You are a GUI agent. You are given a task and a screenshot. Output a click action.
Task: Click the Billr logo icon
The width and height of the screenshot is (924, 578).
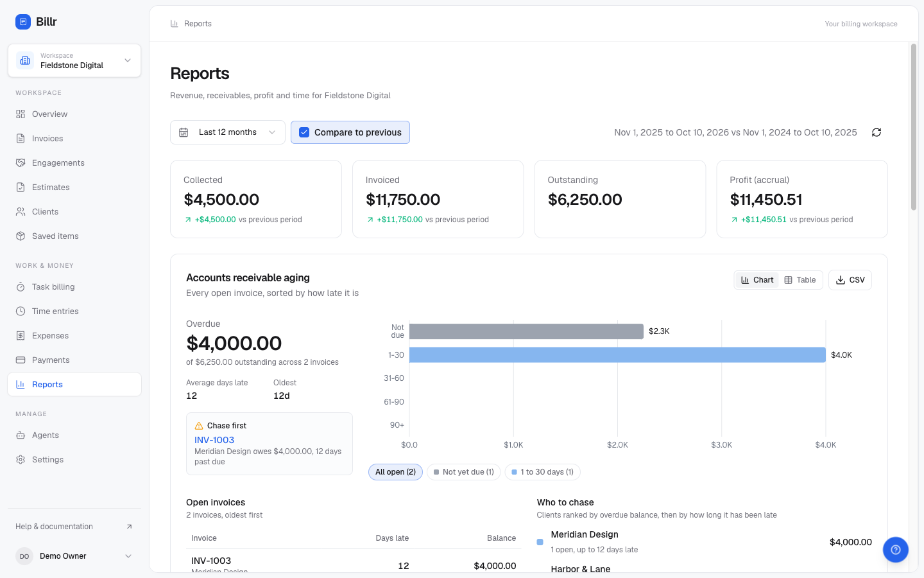click(x=23, y=22)
